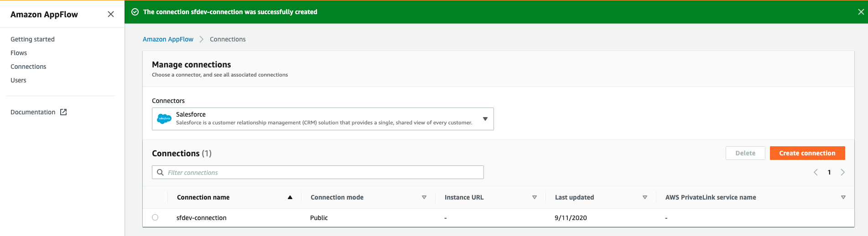
Task: Click the breadcrumb separator chevron
Action: pyautogui.click(x=201, y=39)
